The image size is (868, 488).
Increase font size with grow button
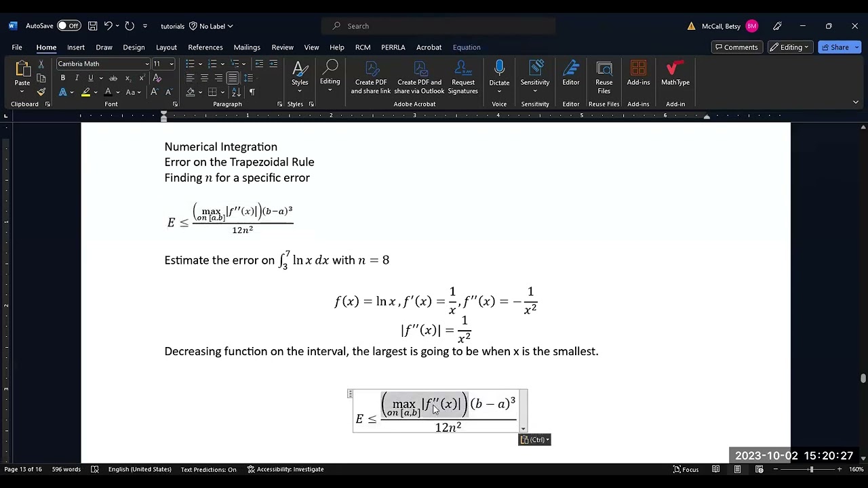pos(155,92)
